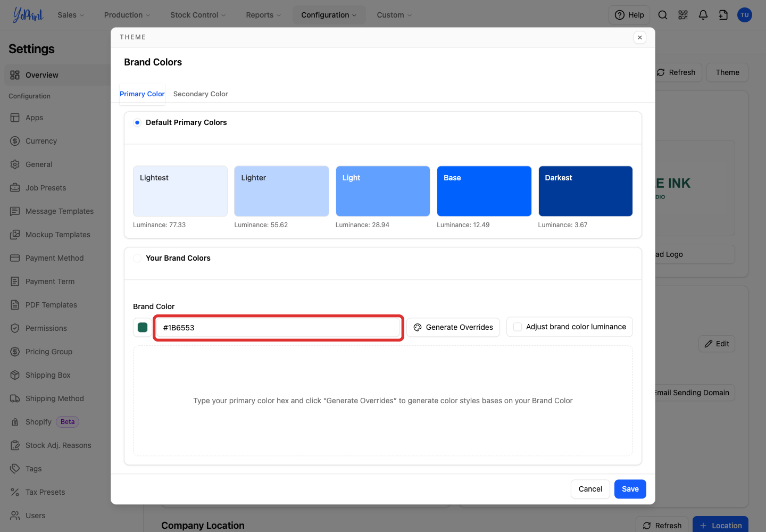Click the Apps sidebar icon
The image size is (766, 532).
pyautogui.click(x=15, y=118)
